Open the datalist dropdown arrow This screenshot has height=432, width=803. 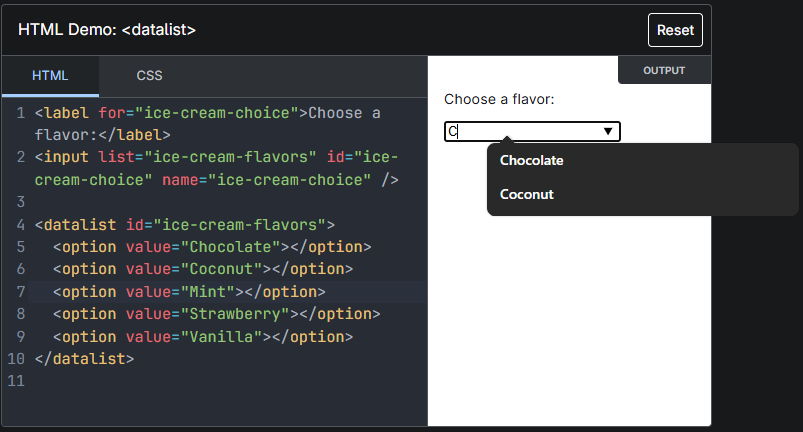pos(608,132)
